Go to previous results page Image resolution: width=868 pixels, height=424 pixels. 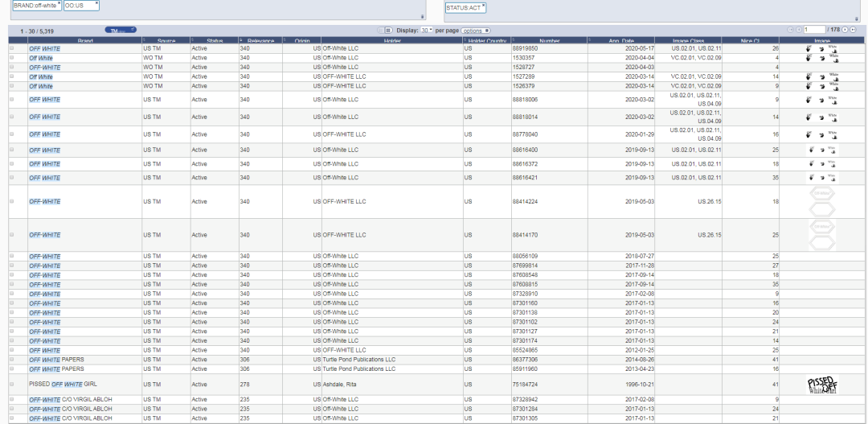[x=798, y=30]
